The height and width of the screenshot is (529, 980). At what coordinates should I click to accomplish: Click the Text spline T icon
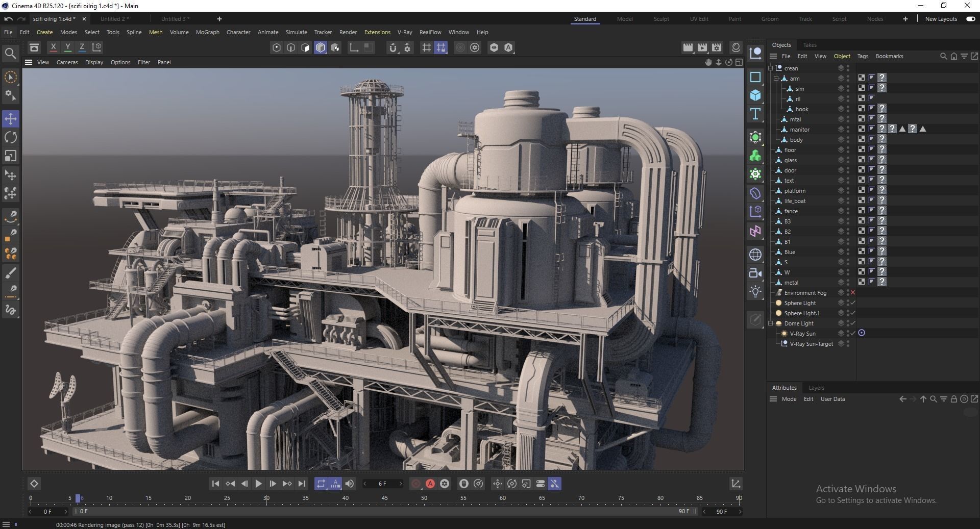(755, 114)
